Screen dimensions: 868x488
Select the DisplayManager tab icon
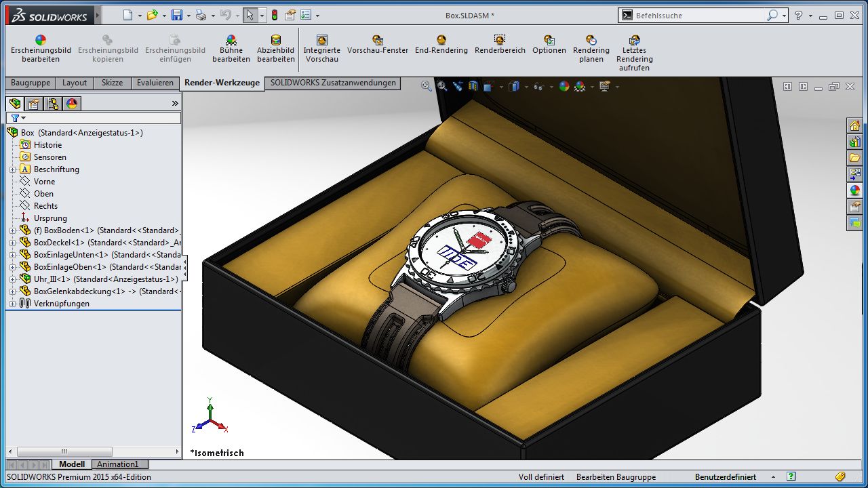(72, 104)
